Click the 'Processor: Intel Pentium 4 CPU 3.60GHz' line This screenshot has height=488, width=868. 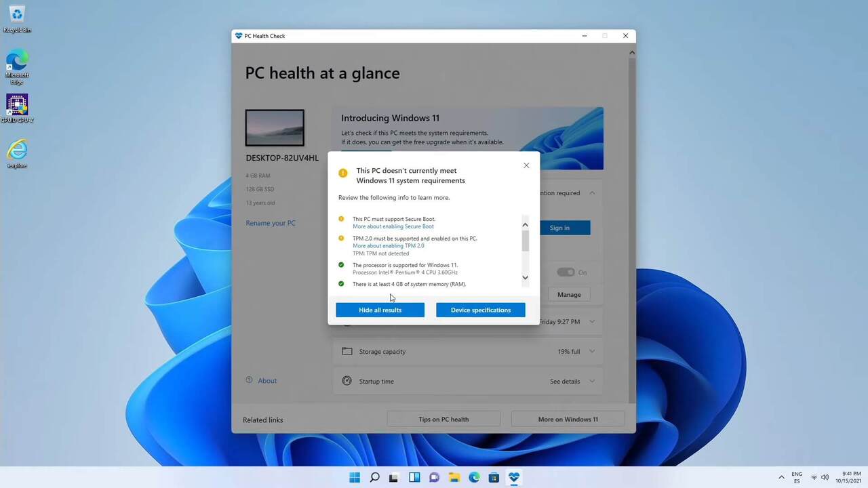[x=405, y=272]
